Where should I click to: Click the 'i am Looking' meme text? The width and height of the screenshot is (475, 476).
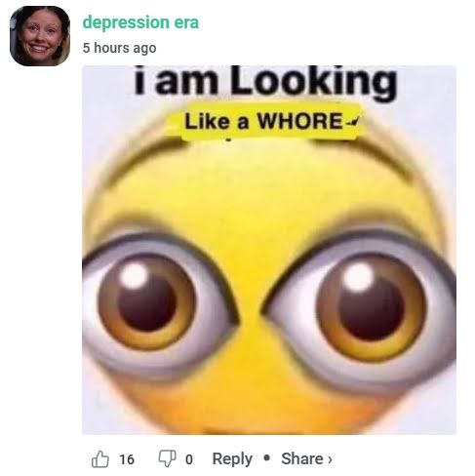[265, 81]
